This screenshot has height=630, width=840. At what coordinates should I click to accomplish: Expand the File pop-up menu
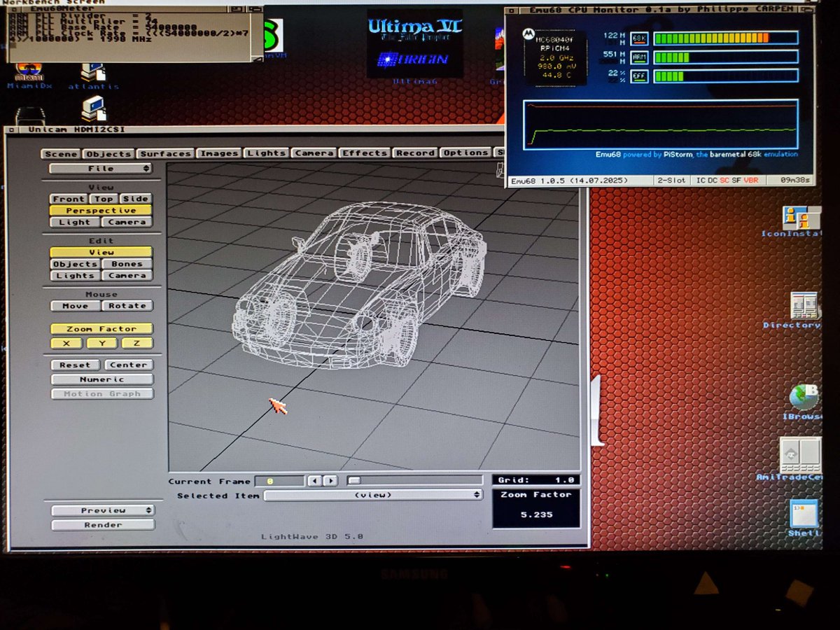pos(101,169)
